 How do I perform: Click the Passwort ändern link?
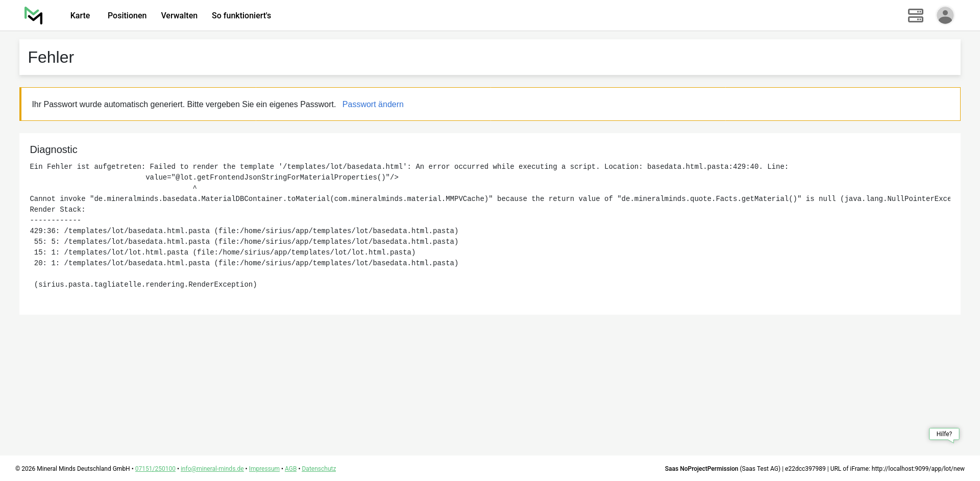(373, 105)
